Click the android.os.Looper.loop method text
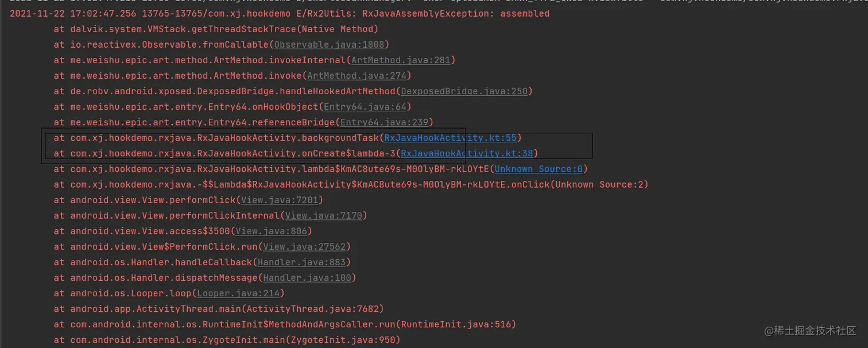868x348 pixels. click(x=131, y=293)
